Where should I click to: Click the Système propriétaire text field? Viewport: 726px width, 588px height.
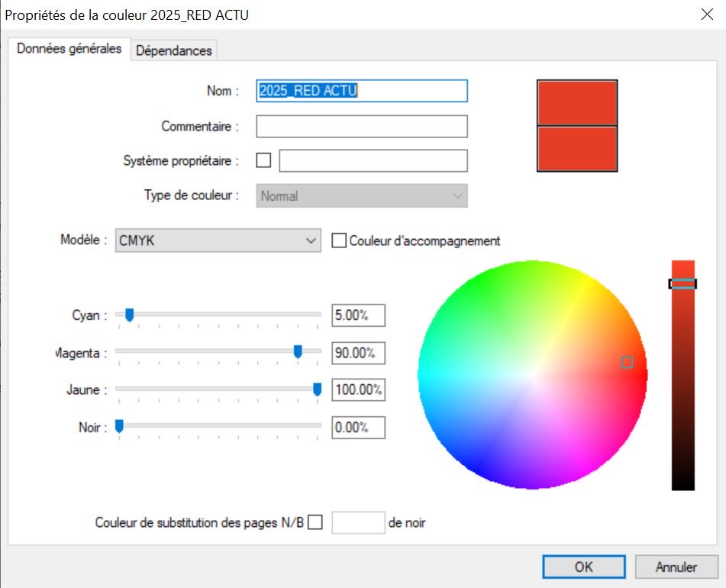click(373, 160)
